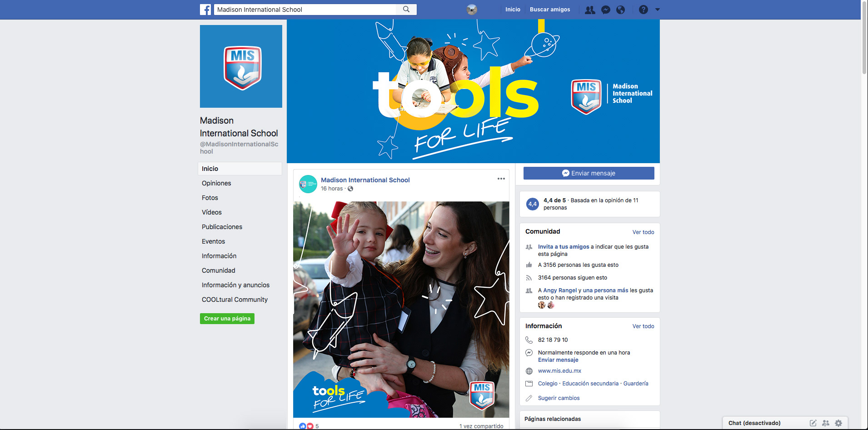Click 'A 3156 personas les gusta esto' text
Screen dimensions: 868x430
click(x=578, y=265)
